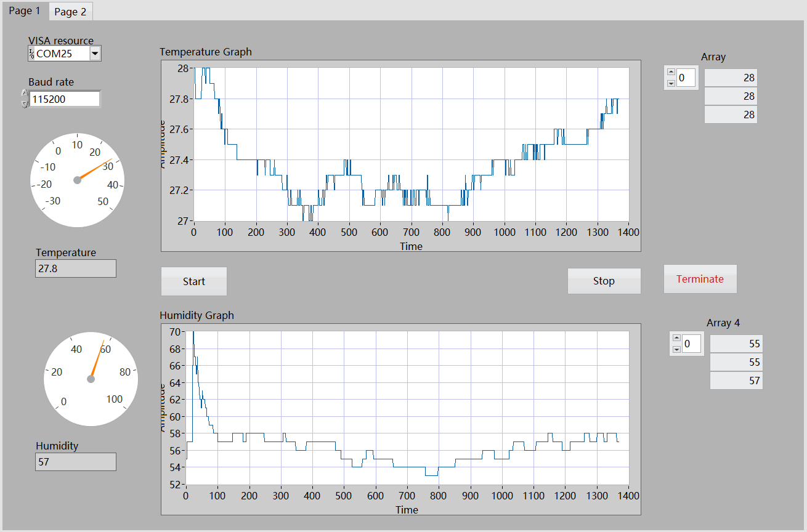This screenshot has width=807, height=532.
Task: Select the Page 1 tab
Action: [25, 10]
